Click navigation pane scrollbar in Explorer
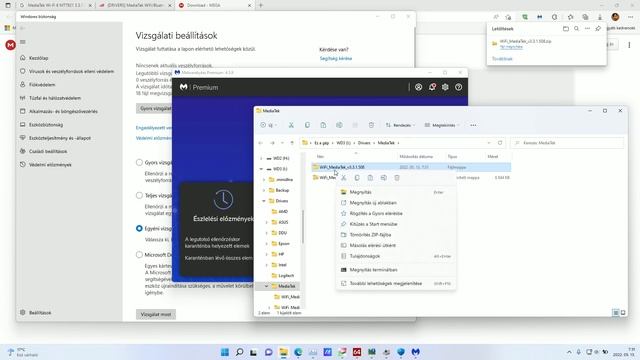The height and width of the screenshot is (360, 640). coord(302,227)
